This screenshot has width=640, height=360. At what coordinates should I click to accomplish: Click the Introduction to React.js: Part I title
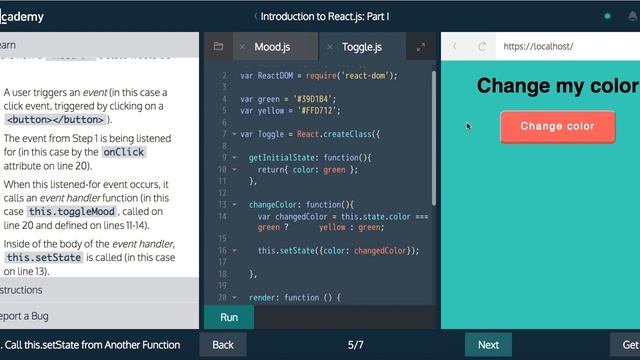324,16
